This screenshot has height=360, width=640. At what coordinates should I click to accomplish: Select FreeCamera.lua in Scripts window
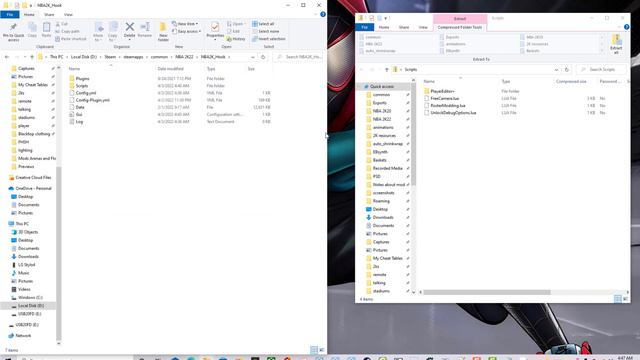[444, 98]
